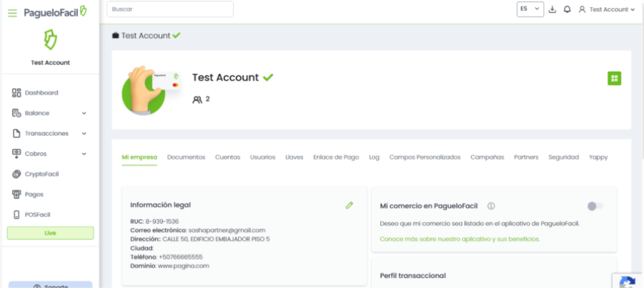Select the Enlace de Pago tab
The image size is (644, 288).
336,157
